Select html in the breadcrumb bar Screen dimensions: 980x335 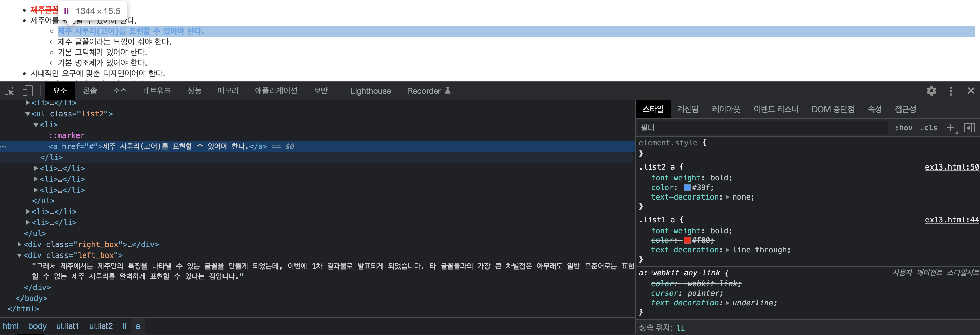point(11,326)
